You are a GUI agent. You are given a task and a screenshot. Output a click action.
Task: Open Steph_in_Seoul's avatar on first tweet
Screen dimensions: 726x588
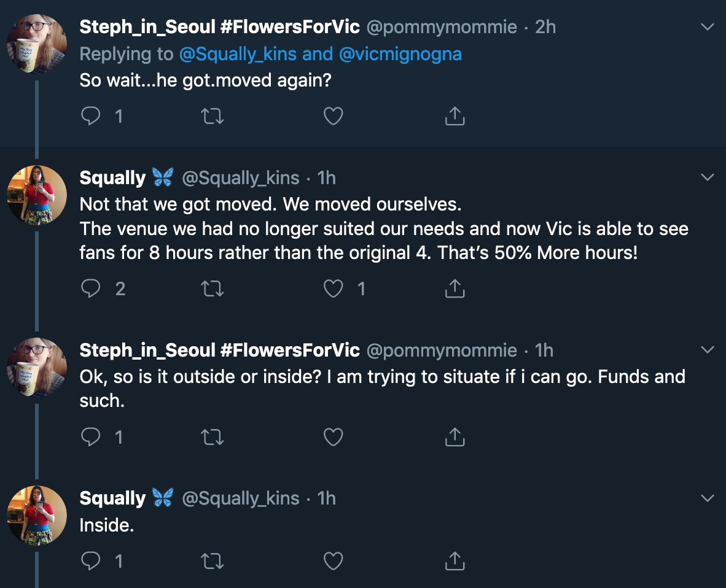click(37, 44)
